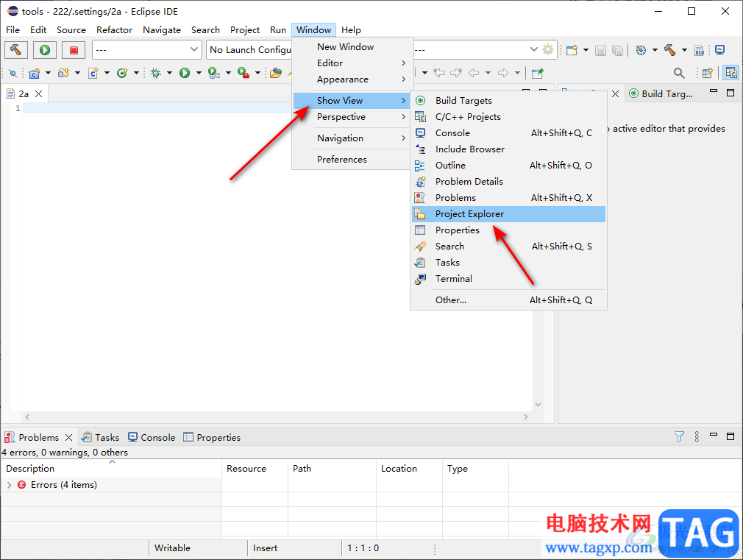Image resolution: width=743 pixels, height=560 pixels.
Task: Open Problems view menu (three dots)
Action: point(697,436)
